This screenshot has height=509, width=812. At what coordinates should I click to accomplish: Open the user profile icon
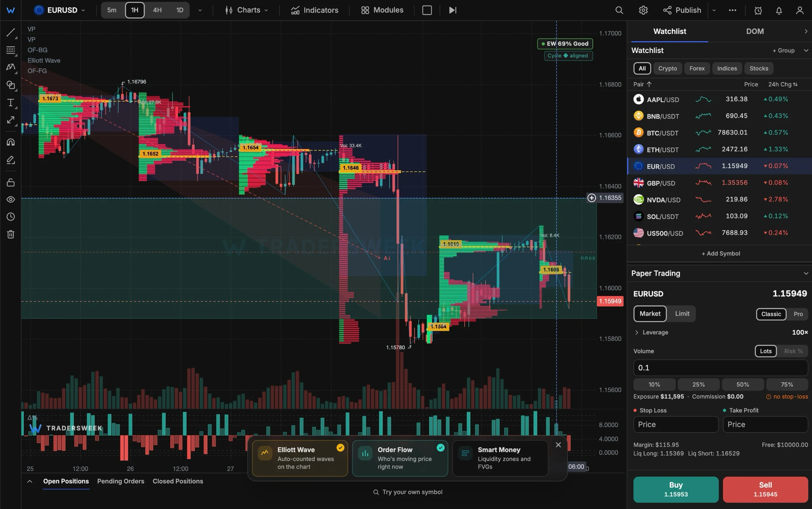pyautogui.click(x=800, y=10)
